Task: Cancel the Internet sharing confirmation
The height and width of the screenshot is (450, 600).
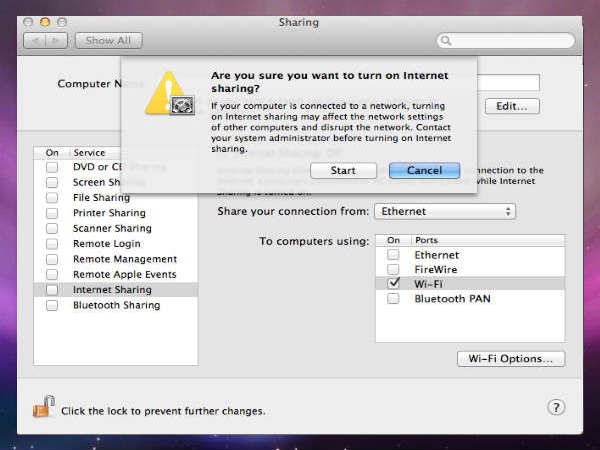Action: click(x=424, y=171)
